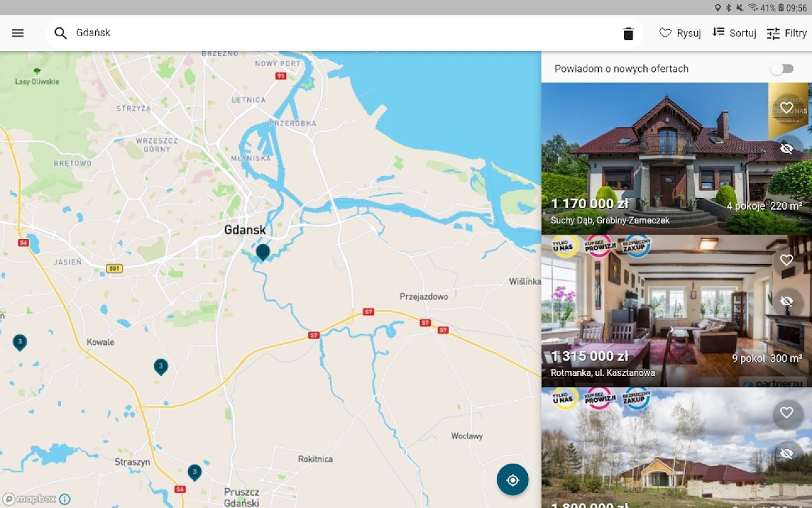
Task: Click the price 1 170 000 zł
Action: 589,204
